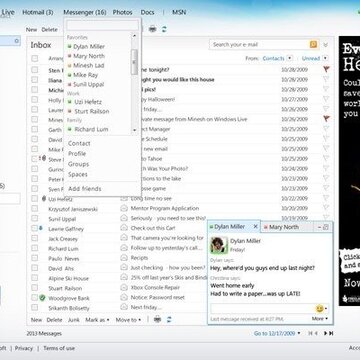
Task: Check the Krzysztof Janiszewski message checkbox
Action: 35,208
